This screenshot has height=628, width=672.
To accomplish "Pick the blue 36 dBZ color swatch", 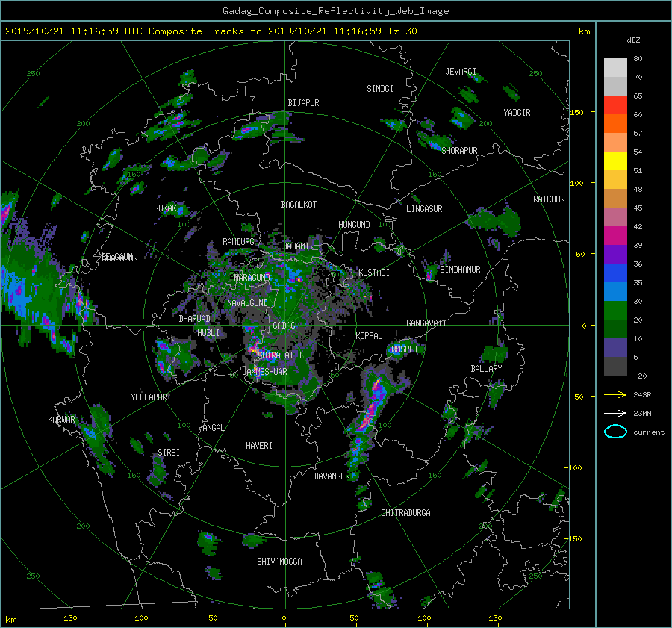I will click(615, 273).
